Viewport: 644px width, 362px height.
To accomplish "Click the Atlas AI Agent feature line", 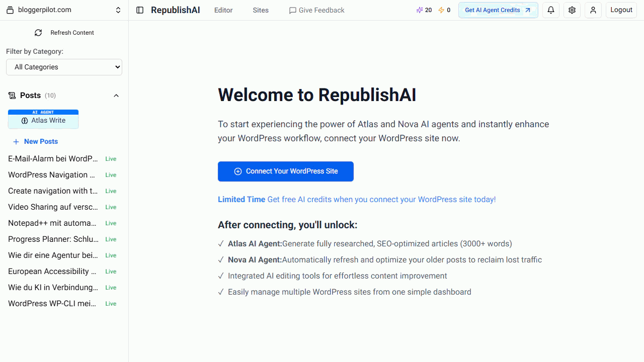I will coord(365,244).
